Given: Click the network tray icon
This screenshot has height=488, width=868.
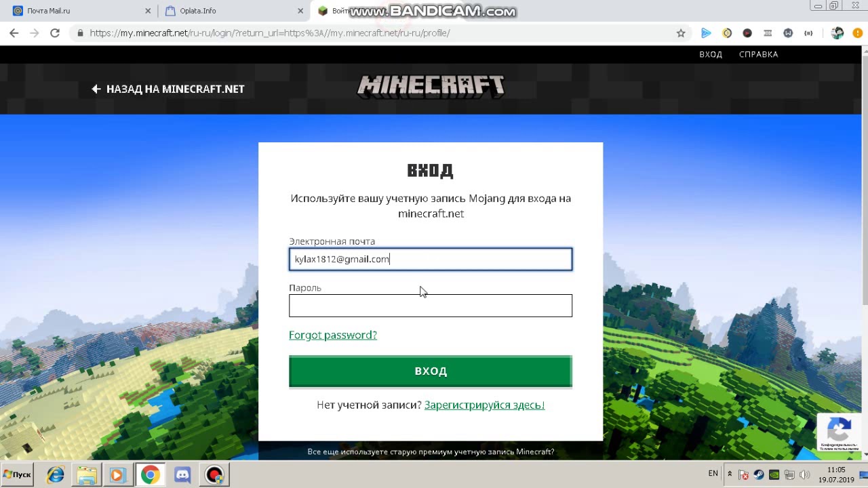Looking at the screenshot, I should [x=789, y=474].
